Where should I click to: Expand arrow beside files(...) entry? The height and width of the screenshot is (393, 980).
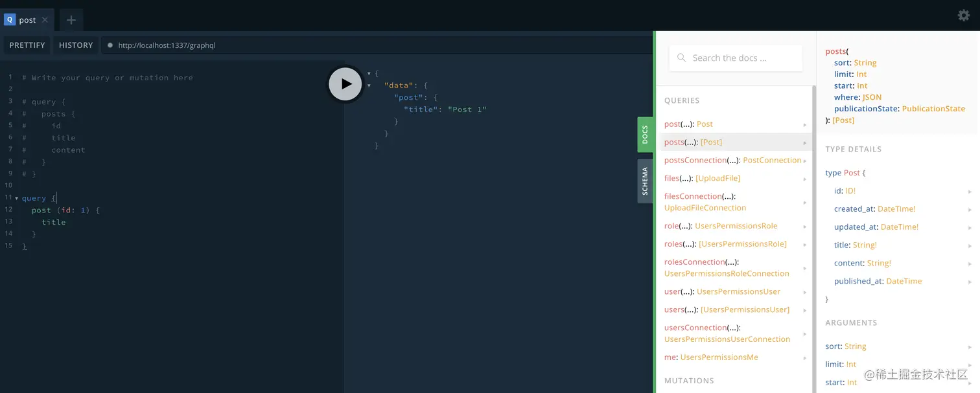click(805, 179)
